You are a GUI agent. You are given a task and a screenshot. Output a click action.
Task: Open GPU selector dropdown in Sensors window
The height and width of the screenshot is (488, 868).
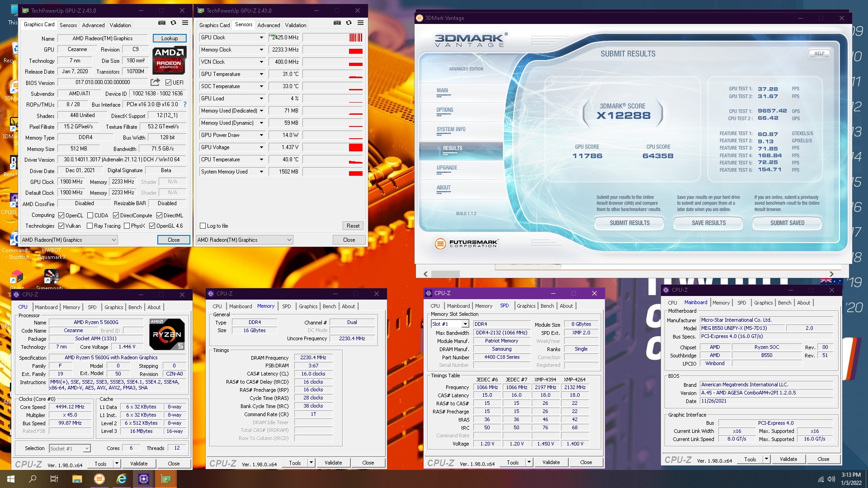245,240
